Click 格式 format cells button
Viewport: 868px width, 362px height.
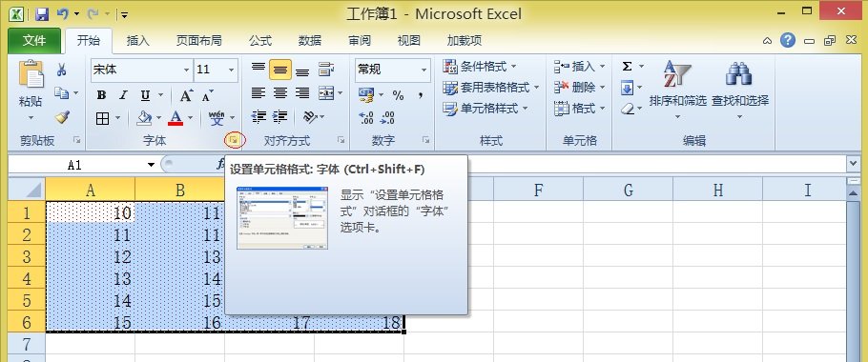coord(579,109)
